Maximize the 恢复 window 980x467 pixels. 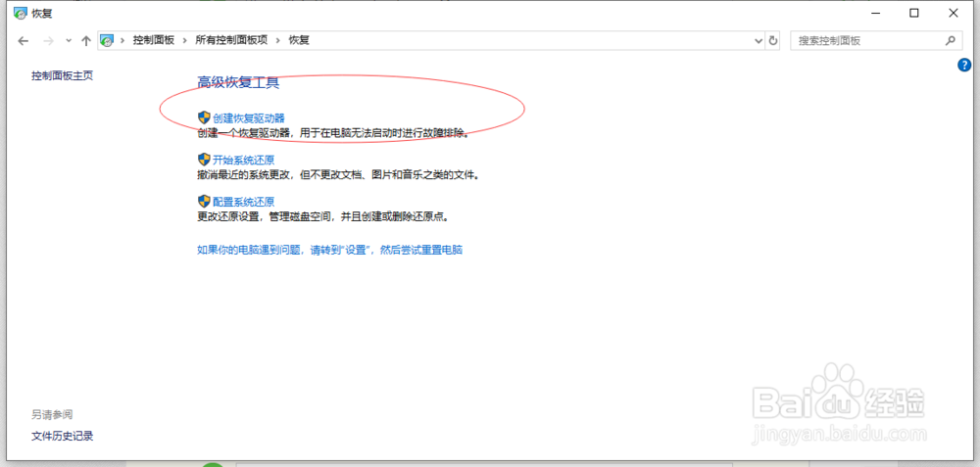click(913, 13)
